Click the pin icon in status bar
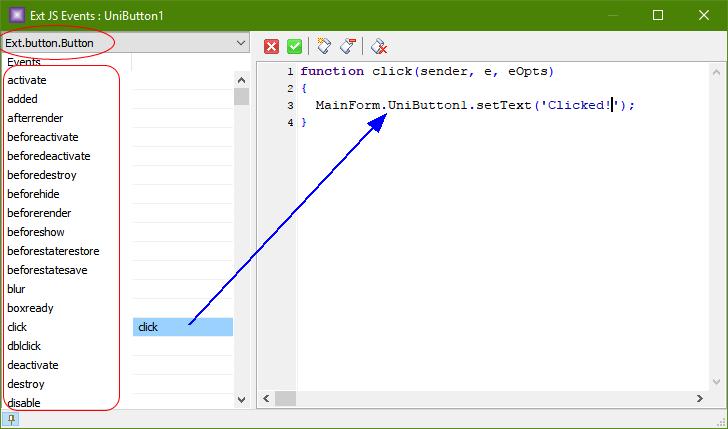Screen dimensions: 728x429 10,420
